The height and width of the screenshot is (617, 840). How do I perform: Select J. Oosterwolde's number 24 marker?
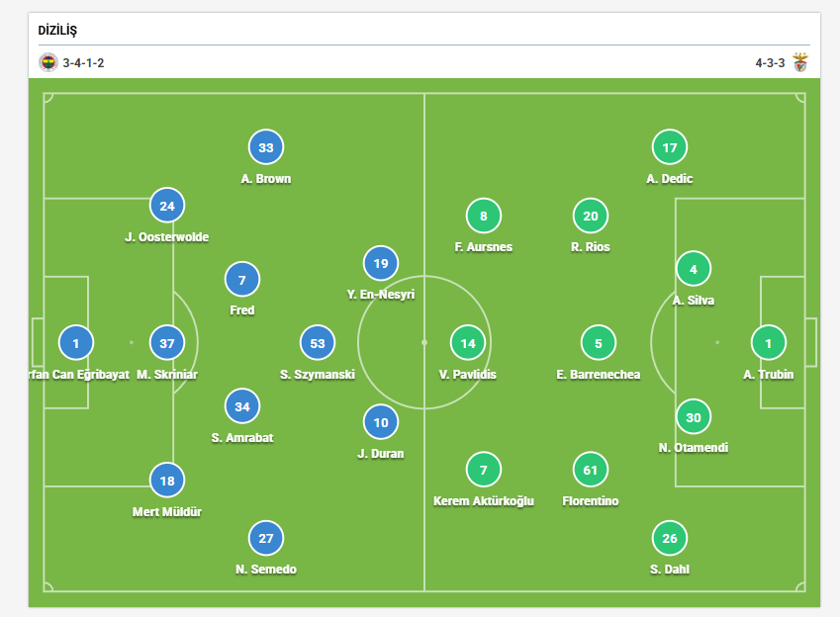click(x=167, y=206)
